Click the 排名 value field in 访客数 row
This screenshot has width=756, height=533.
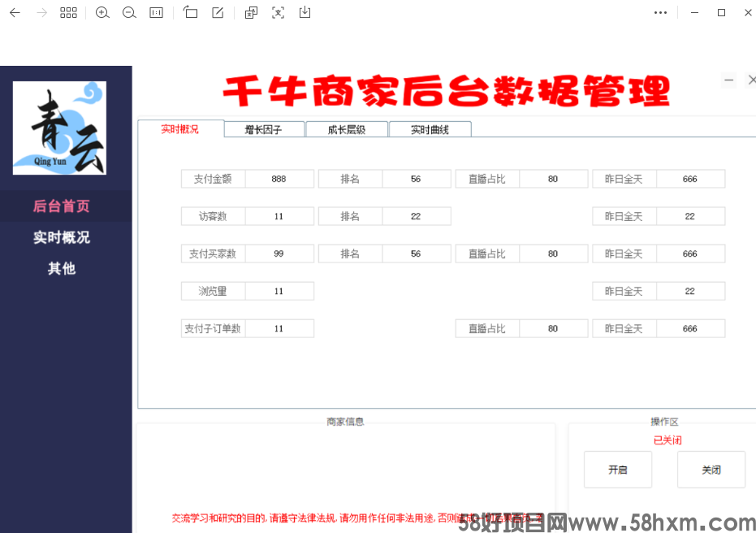pos(416,216)
